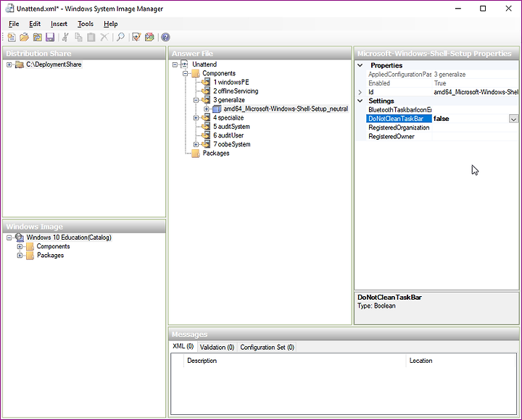Collapse the Properties section chevron

coord(360,65)
